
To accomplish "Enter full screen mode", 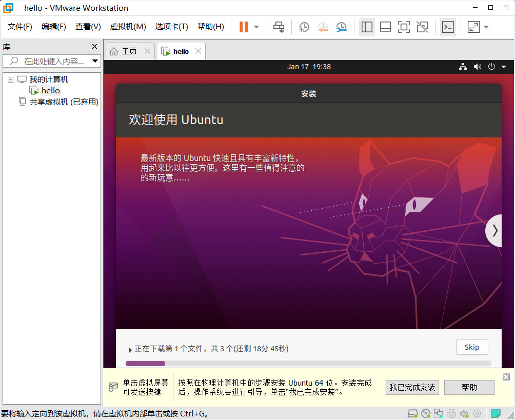I will tap(404, 27).
